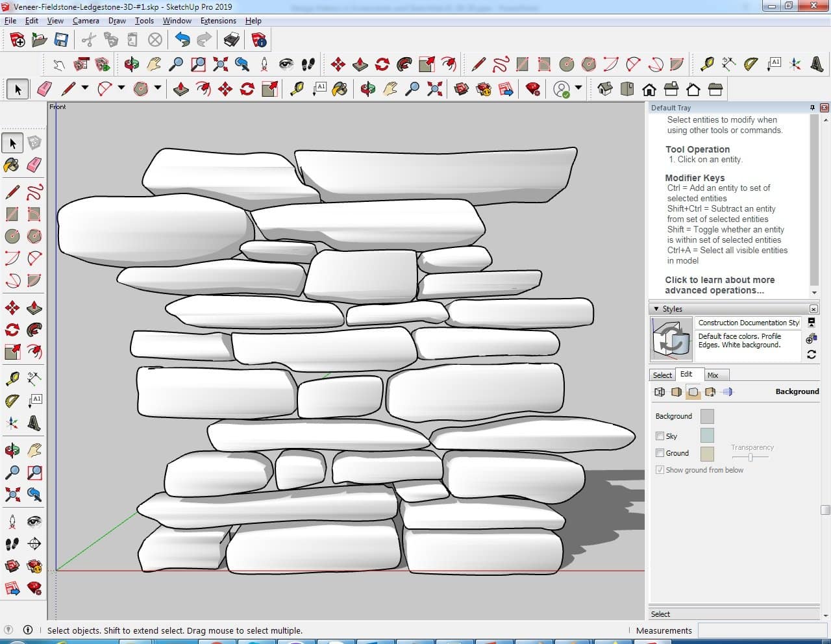The image size is (831, 644).
Task: Switch to the Select tab in Styles
Action: [x=662, y=375]
